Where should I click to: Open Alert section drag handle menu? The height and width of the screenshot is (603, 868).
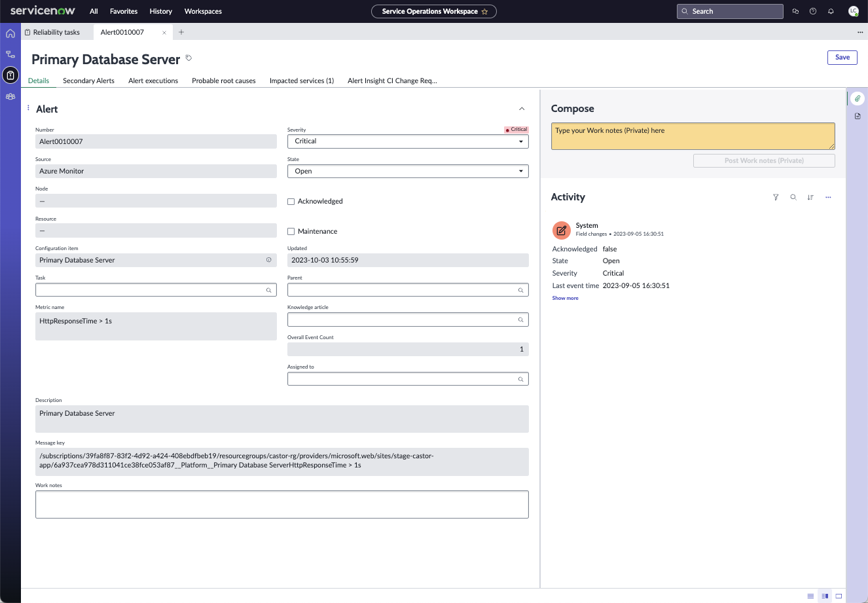click(28, 108)
